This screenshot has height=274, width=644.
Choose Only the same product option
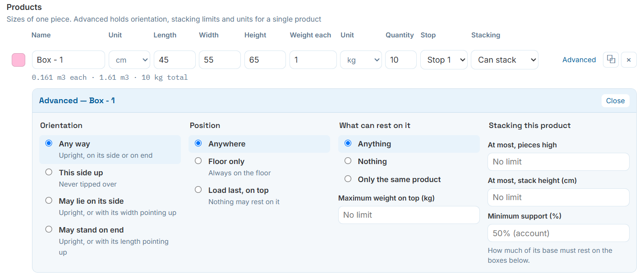coord(348,179)
